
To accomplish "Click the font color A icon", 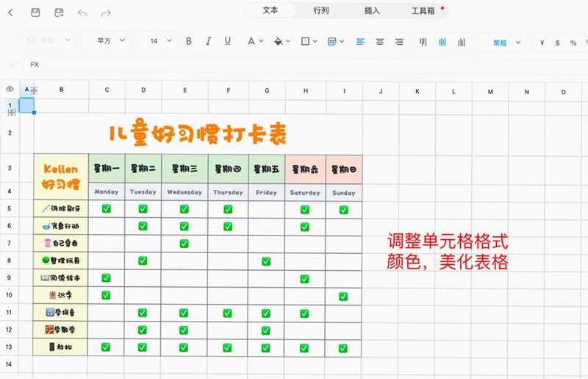I will 251,41.
